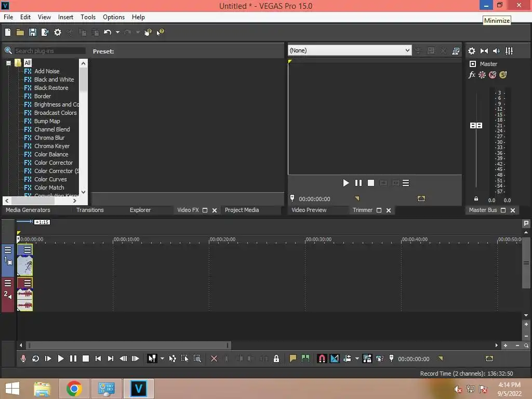Screen dimensions: 532x399
Task: Select the Color Curves effect
Action: tap(50, 179)
